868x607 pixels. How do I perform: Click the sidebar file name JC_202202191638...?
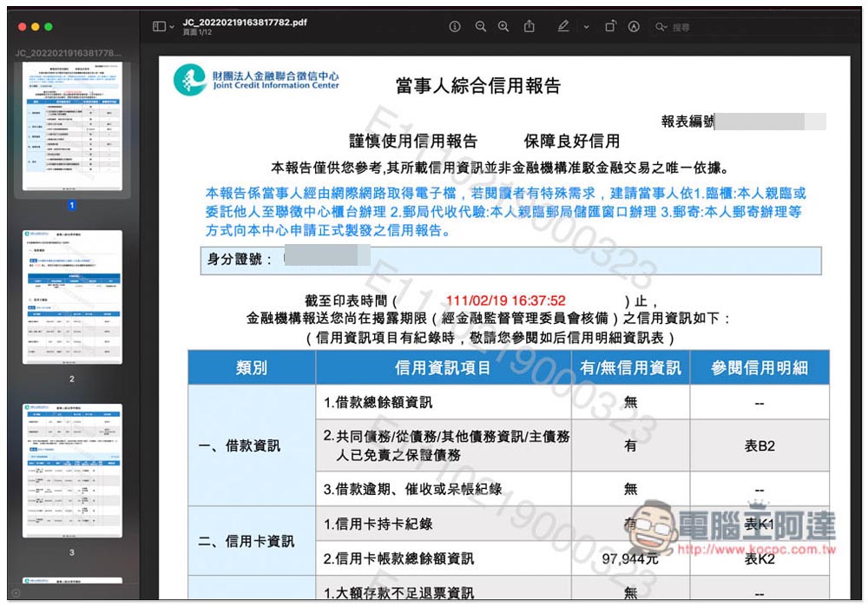click(68, 53)
